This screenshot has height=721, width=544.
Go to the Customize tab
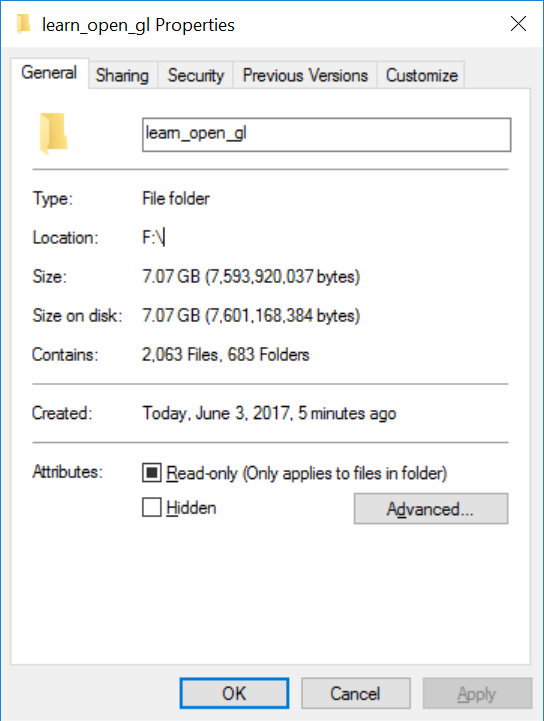[422, 75]
